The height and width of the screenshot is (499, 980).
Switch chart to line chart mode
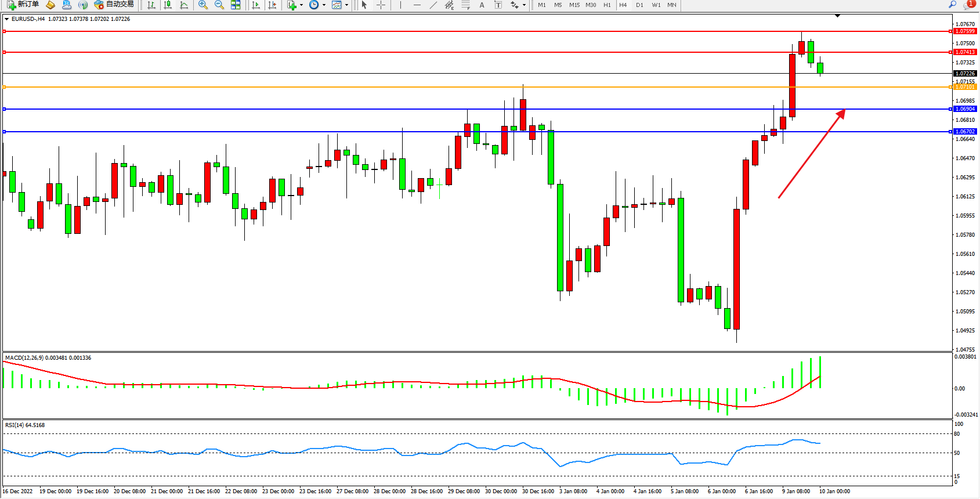coord(184,5)
